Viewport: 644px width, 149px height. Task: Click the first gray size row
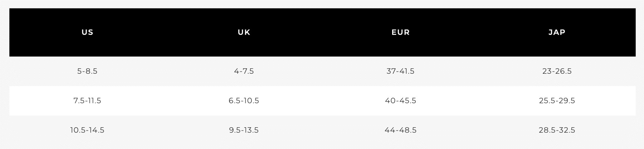pyautogui.click(x=322, y=71)
